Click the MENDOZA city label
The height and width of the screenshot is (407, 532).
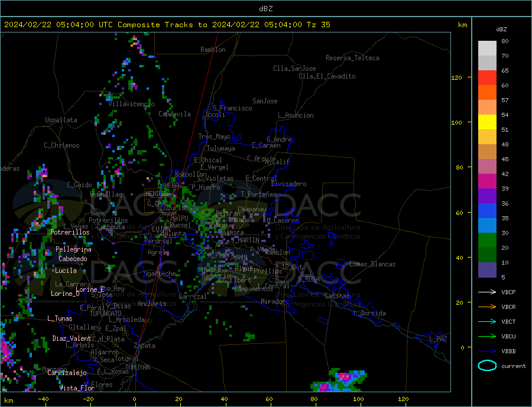(158, 194)
